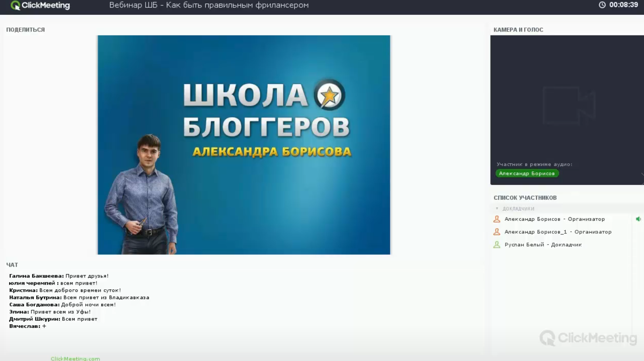Click the ClickMeeting logo in the top bar
Viewport: 644px width, 361px height.
pos(39,6)
